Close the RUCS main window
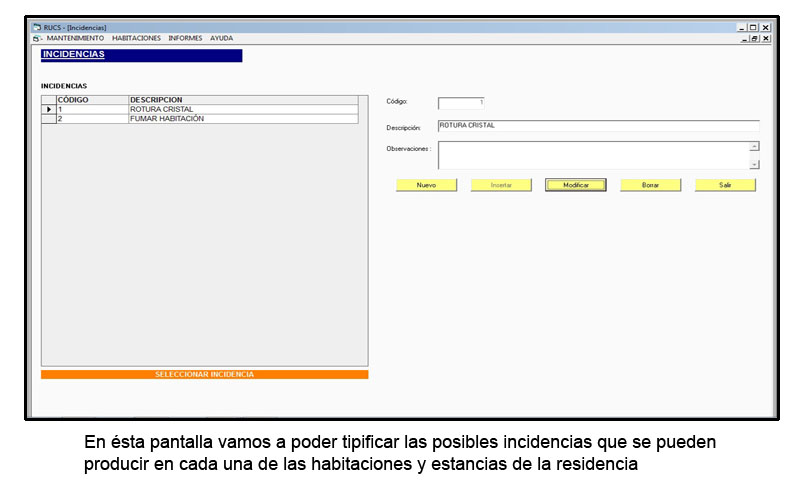 [x=765, y=28]
